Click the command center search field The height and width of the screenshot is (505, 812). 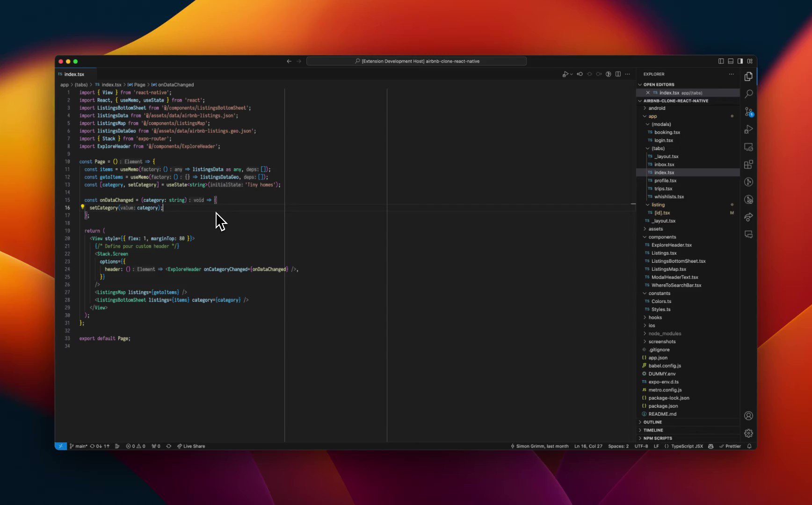(416, 61)
